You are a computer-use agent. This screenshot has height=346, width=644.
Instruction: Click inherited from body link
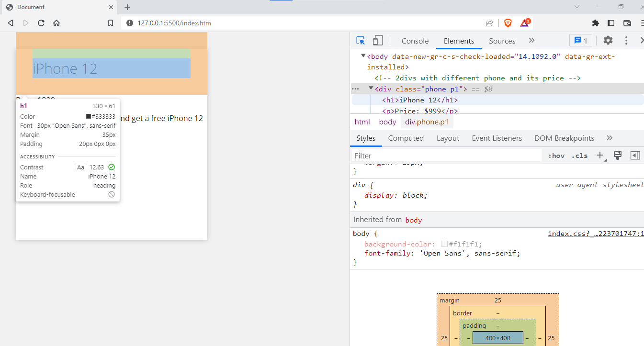coord(414,220)
